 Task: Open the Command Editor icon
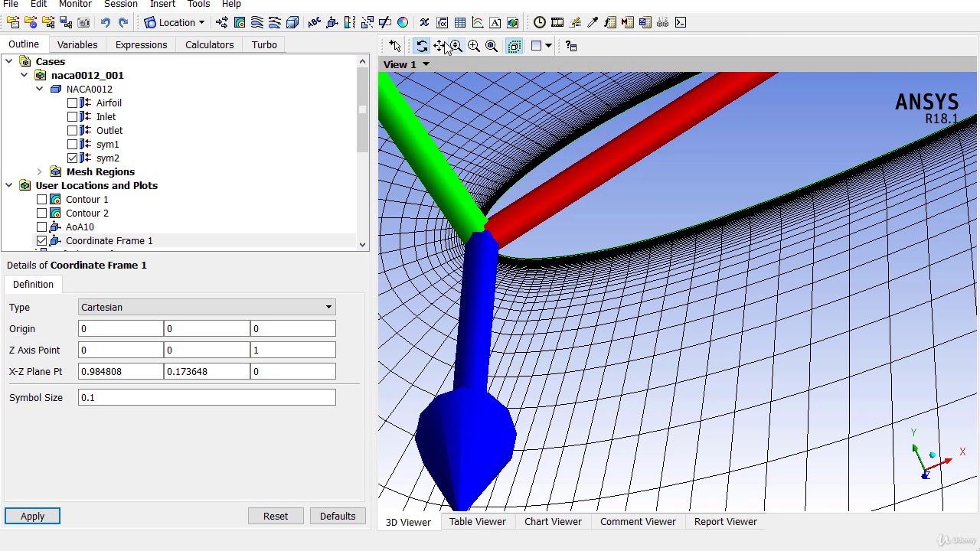pyautogui.click(x=681, y=22)
